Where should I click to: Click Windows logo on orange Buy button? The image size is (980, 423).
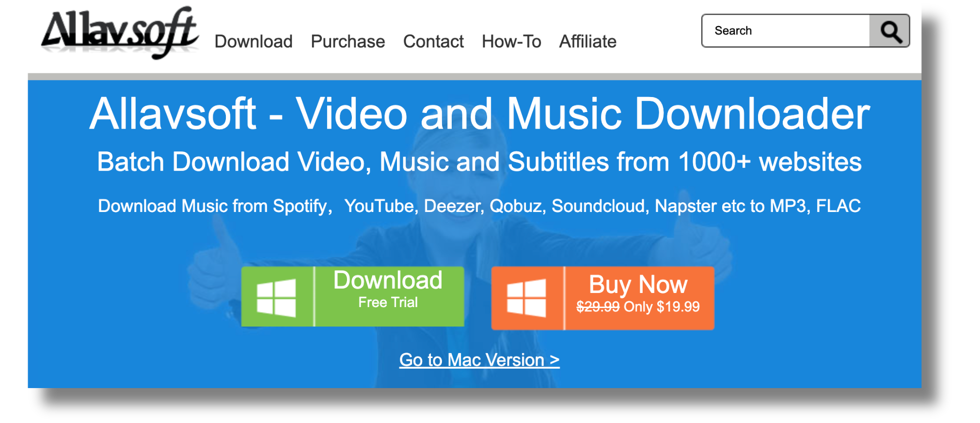pyautogui.click(x=526, y=298)
